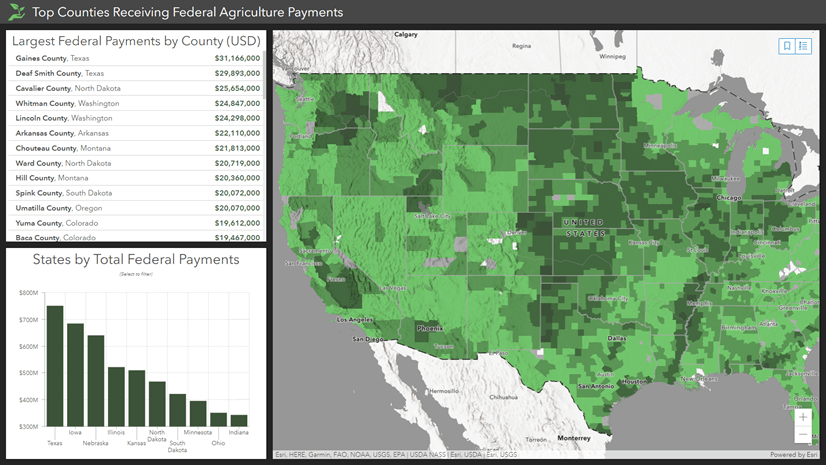Select Chouteau County, Montana row

point(136,148)
